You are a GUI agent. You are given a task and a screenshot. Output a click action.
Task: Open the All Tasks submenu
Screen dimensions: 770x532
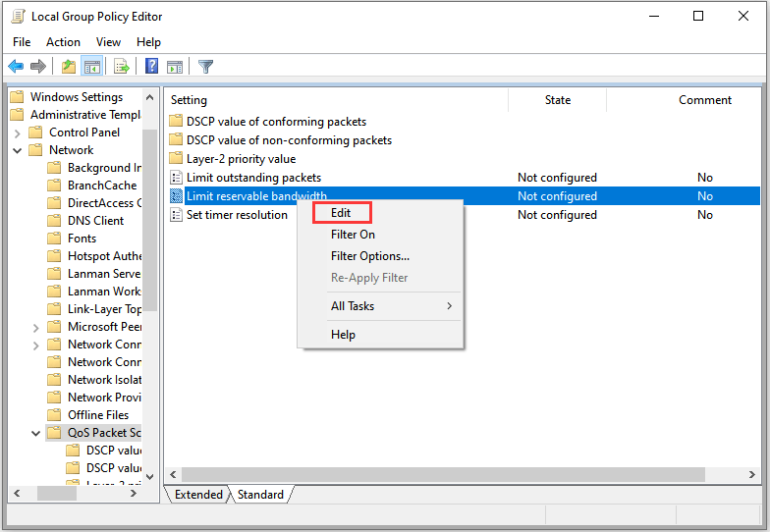381,306
